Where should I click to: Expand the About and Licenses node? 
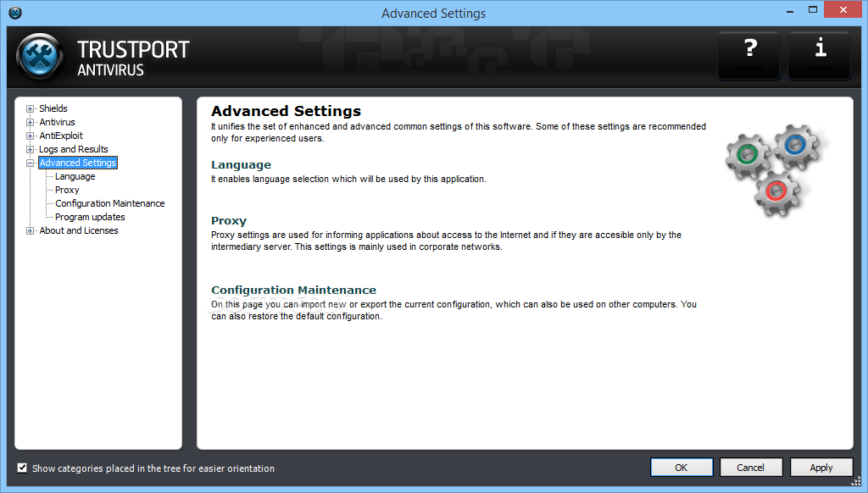pyautogui.click(x=30, y=230)
